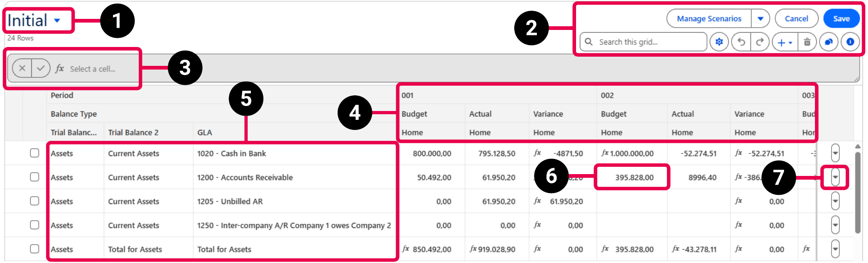Click the Budget header under period 001
This screenshot has width=868, height=263.
(x=431, y=114)
